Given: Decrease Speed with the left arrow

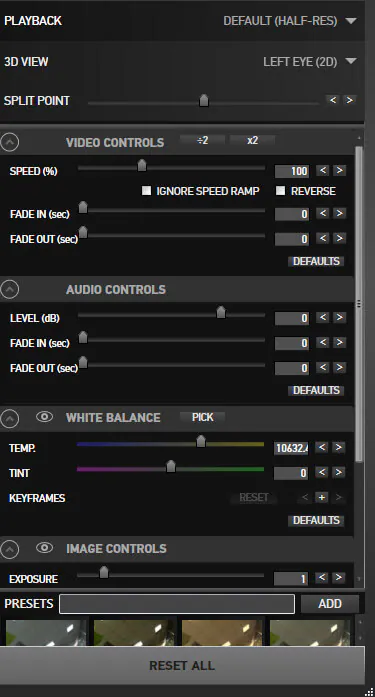Looking at the screenshot, I should [x=323, y=170].
